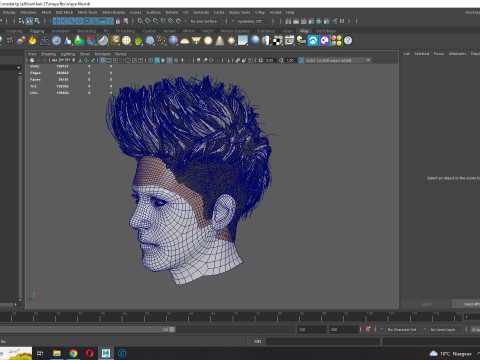
Task: Switch to the VRay shelf tab
Action: point(304,31)
